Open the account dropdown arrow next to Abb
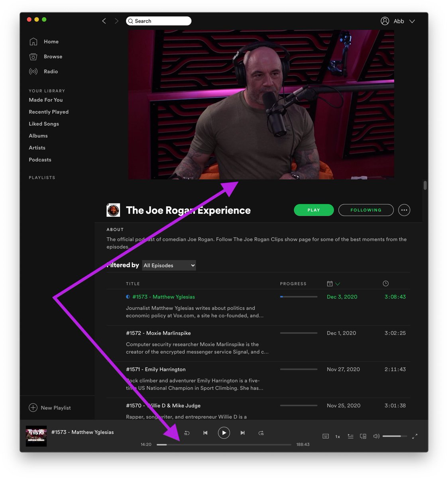Image resolution: width=448 pixels, height=478 pixels. (412, 21)
